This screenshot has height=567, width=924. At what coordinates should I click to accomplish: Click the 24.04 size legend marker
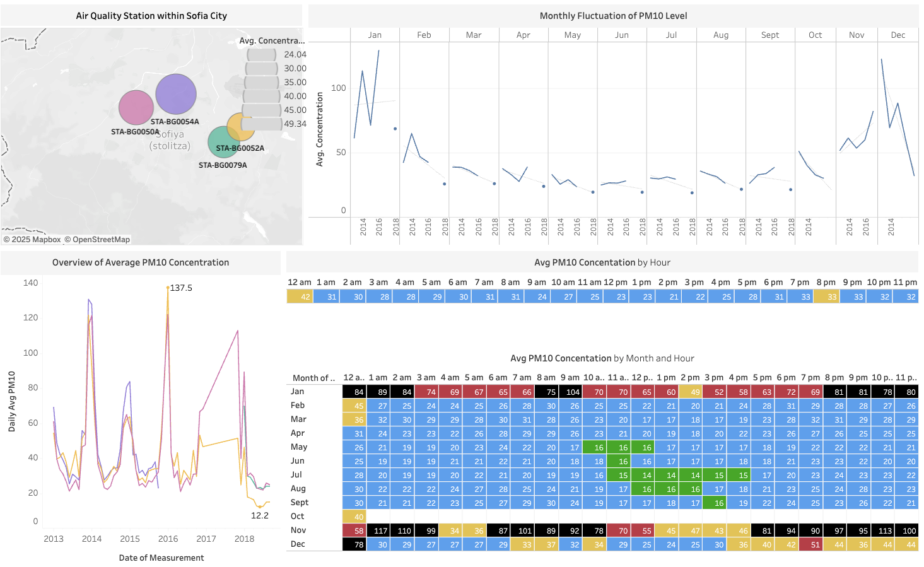[x=261, y=55]
